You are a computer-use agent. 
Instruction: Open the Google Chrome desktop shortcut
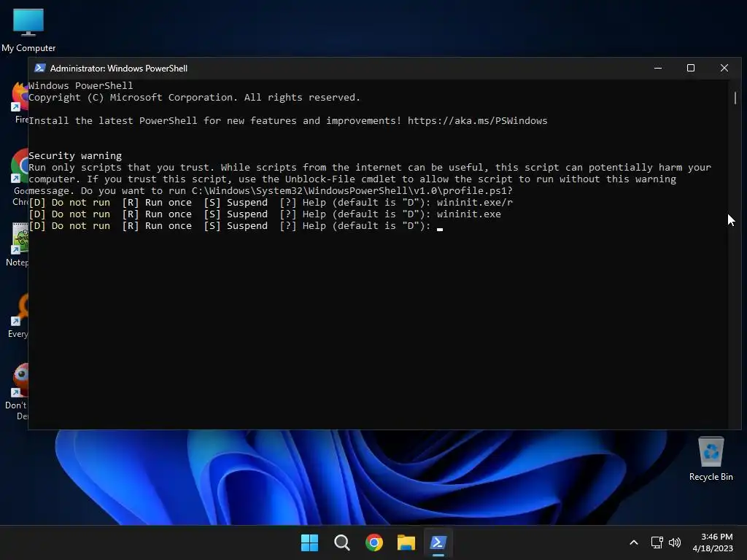[20, 177]
